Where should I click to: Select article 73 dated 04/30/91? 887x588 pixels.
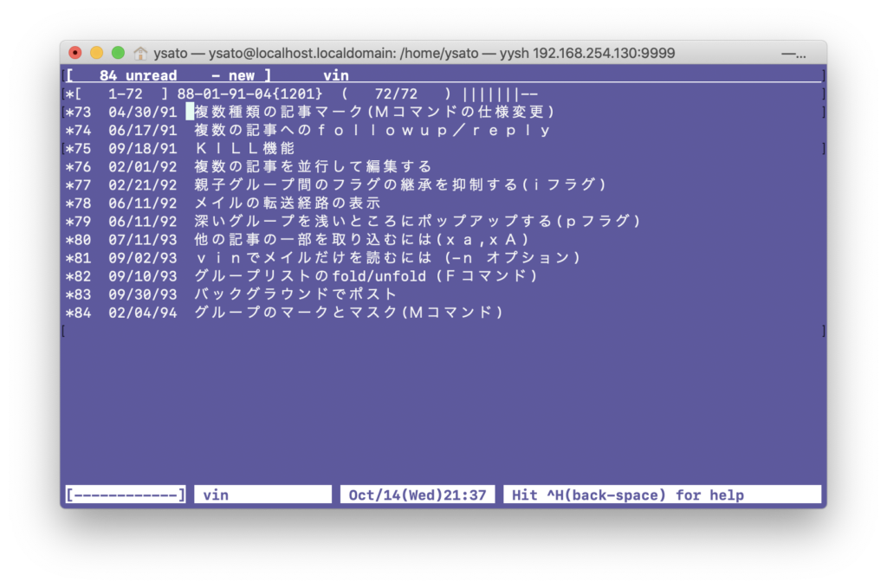click(x=374, y=112)
